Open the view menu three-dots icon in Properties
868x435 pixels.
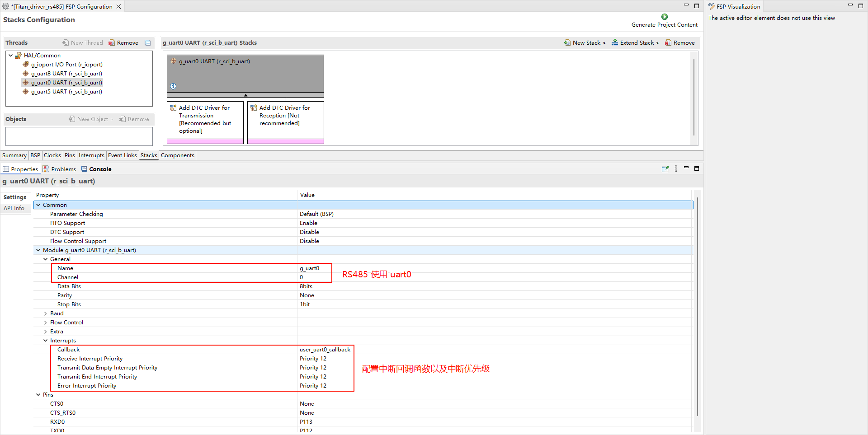(x=676, y=169)
